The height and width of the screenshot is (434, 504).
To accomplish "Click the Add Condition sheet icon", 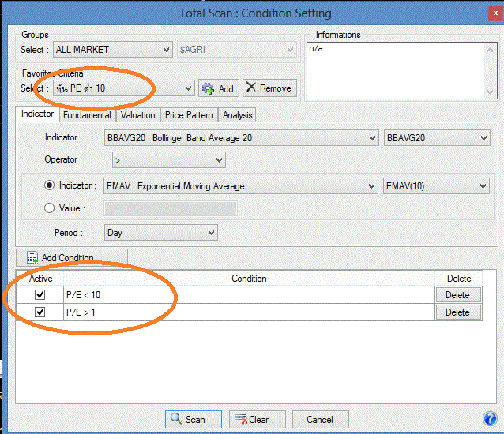I will pos(32,257).
